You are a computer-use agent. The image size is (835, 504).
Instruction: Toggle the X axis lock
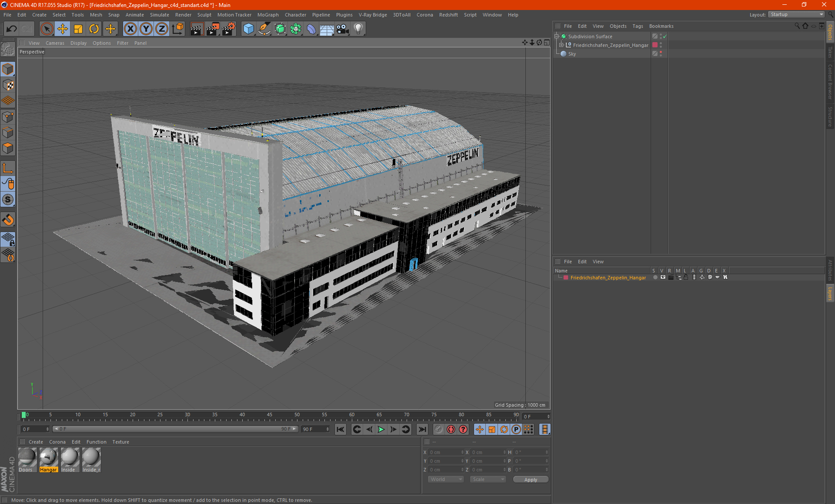coord(130,29)
